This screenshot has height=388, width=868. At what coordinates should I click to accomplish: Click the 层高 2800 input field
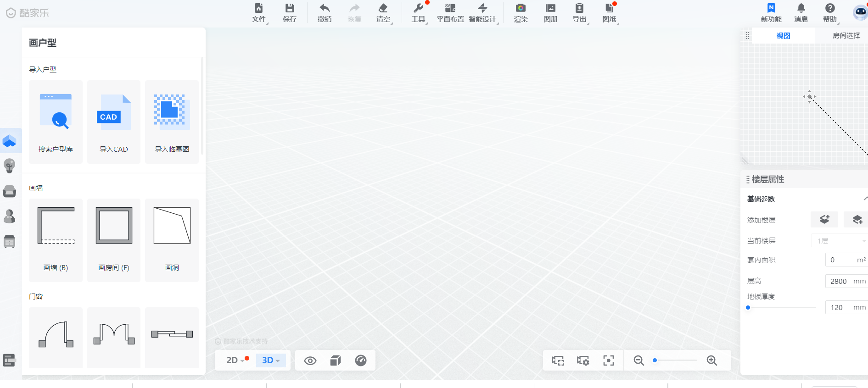point(846,281)
